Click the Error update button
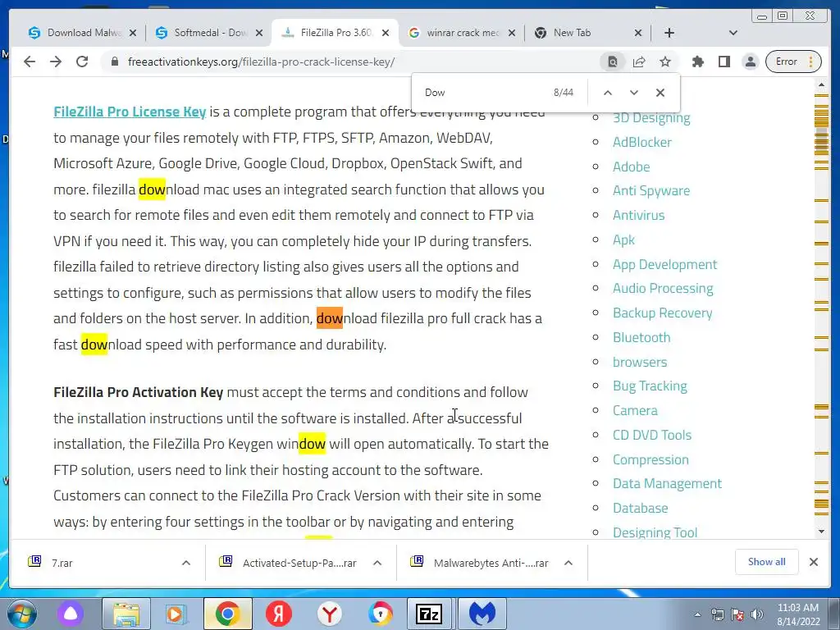 [x=793, y=62]
